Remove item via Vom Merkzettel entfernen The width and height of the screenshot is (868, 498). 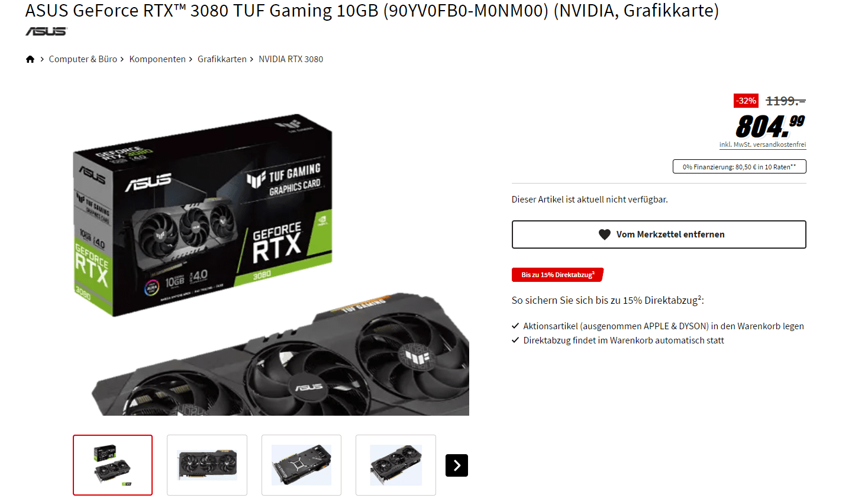659,234
